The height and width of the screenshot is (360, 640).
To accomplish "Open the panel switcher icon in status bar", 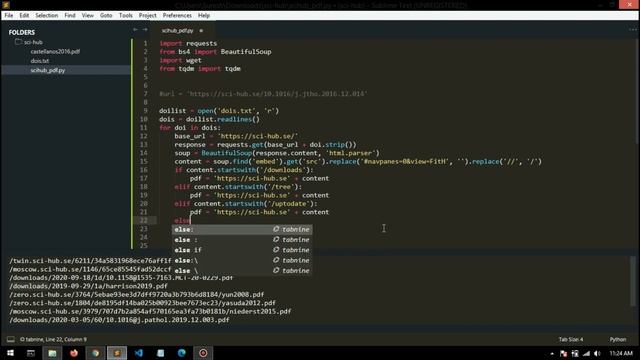I will point(11,340).
